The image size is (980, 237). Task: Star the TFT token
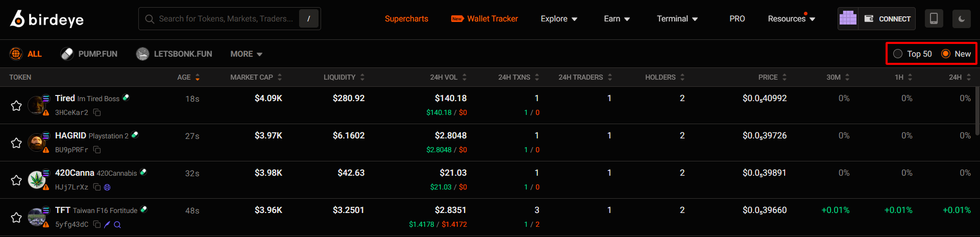[16, 217]
